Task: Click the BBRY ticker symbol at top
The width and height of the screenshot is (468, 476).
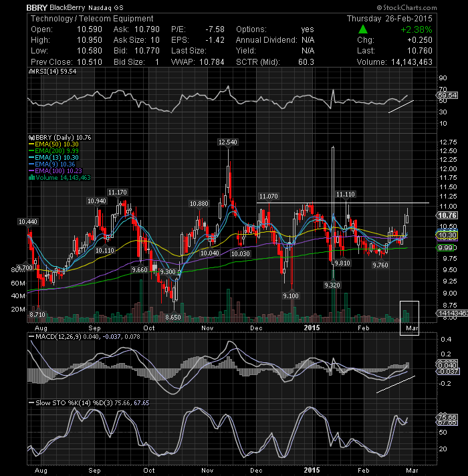Action: [x=37, y=7]
